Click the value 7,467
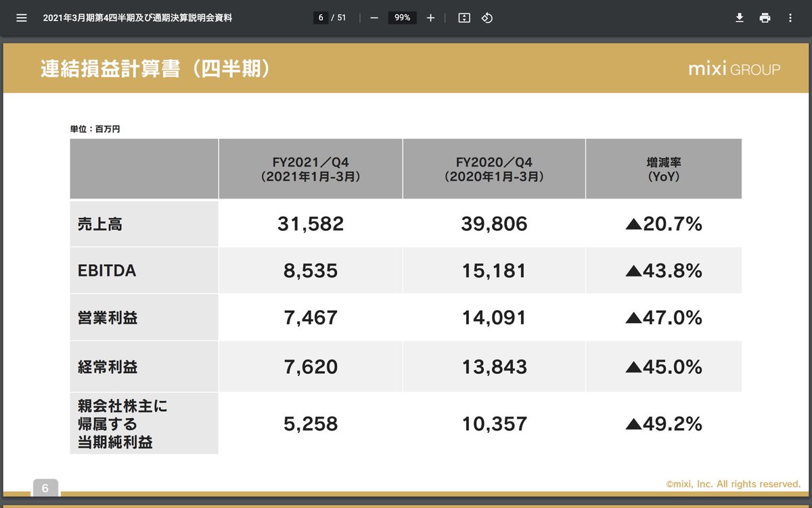812x508 pixels. tap(311, 317)
